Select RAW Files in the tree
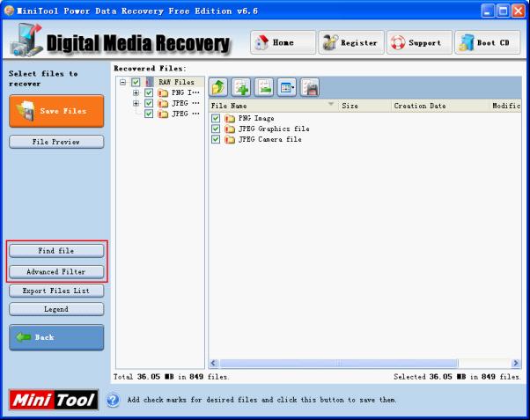The width and height of the screenshot is (530, 420). coord(176,82)
